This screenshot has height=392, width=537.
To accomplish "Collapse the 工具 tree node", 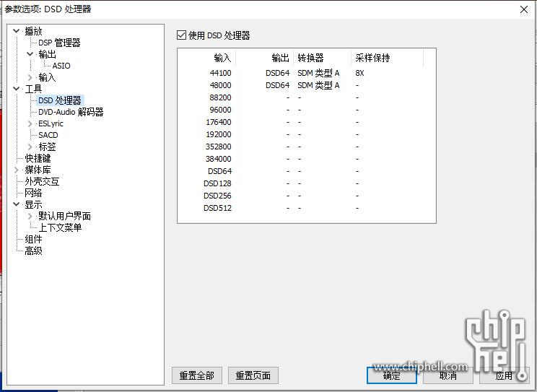I will click(16, 89).
